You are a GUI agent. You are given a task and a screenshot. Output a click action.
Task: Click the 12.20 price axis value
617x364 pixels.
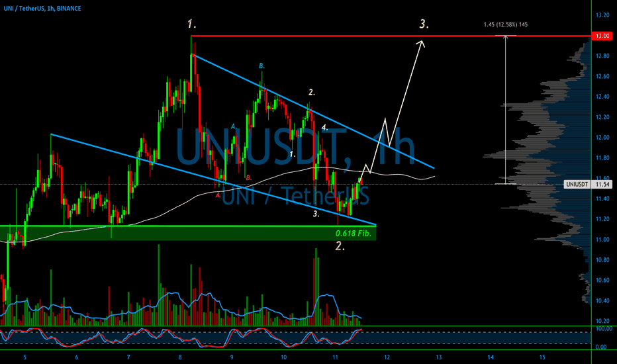(x=602, y=117)
